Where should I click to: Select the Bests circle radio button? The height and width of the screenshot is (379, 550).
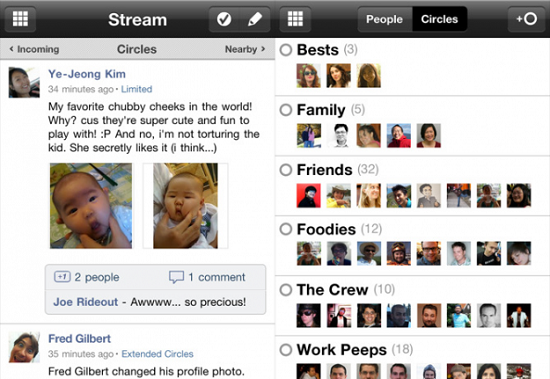click(x=286, y=50)
